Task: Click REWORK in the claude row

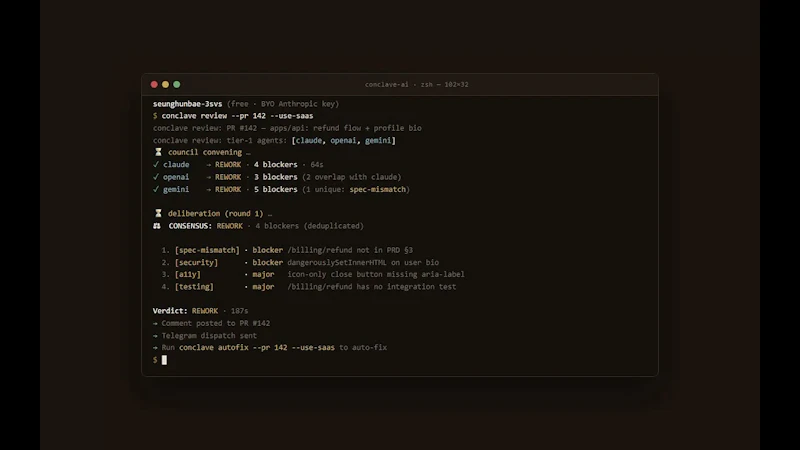Action: coord(228,164)
